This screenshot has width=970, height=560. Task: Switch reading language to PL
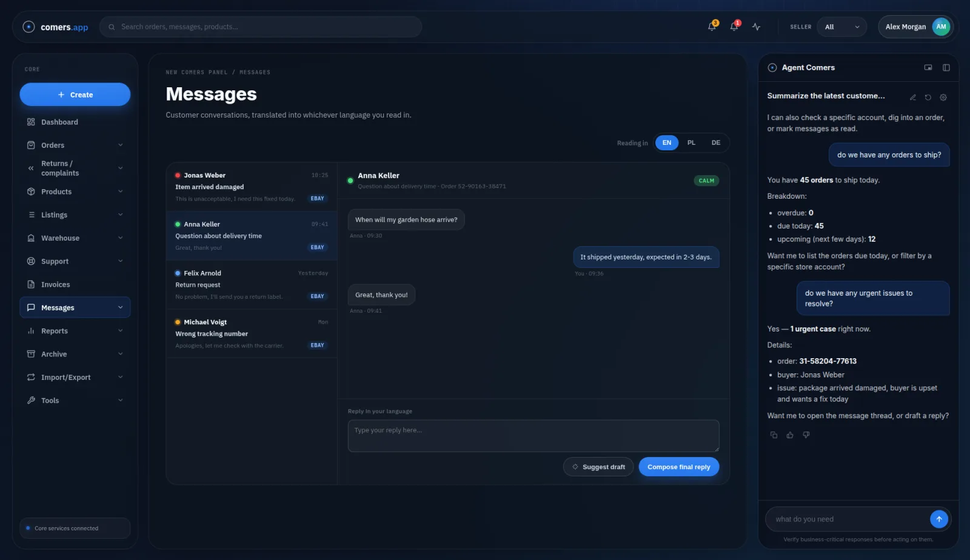coord(691,143)
